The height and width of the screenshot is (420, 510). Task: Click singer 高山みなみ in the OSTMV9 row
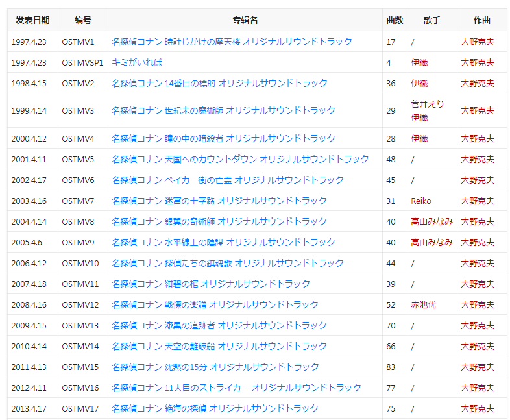(x=431, y=242)
